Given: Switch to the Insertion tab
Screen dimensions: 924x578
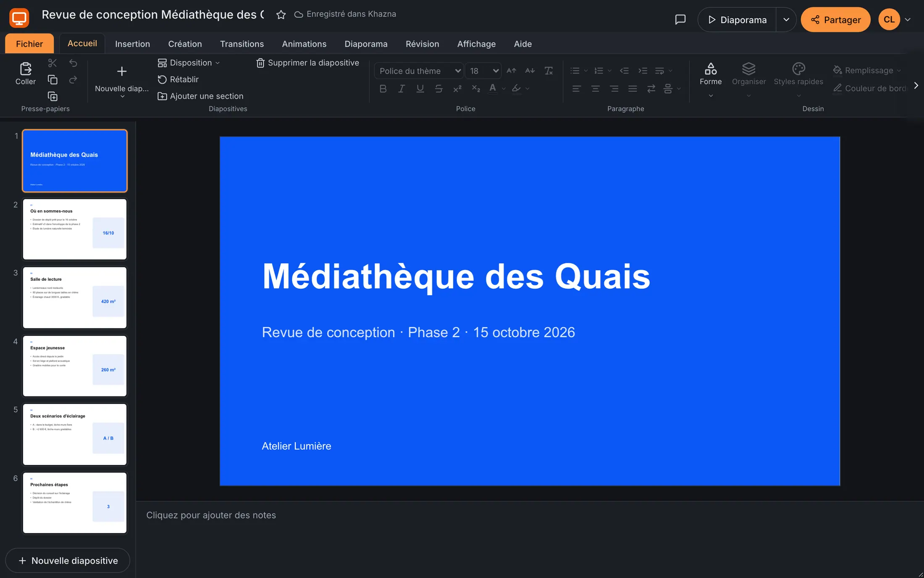Looking at the screenshot, I should (132, 44).
